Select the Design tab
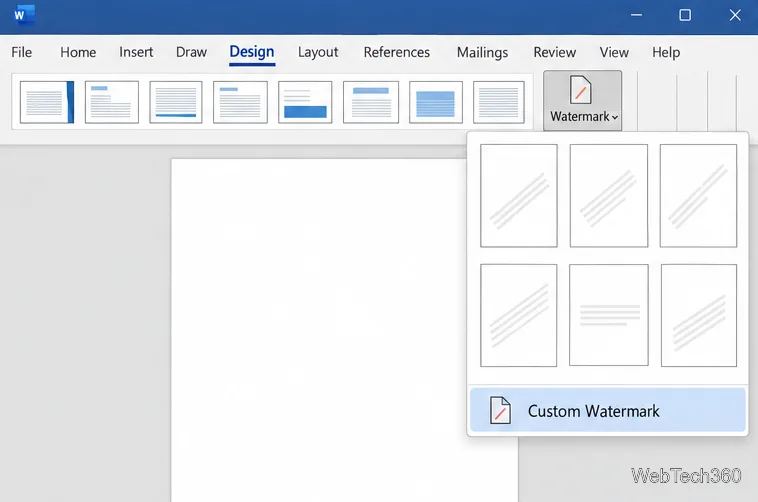The width and height of the screenshot is (758, 502). point(252,52)
